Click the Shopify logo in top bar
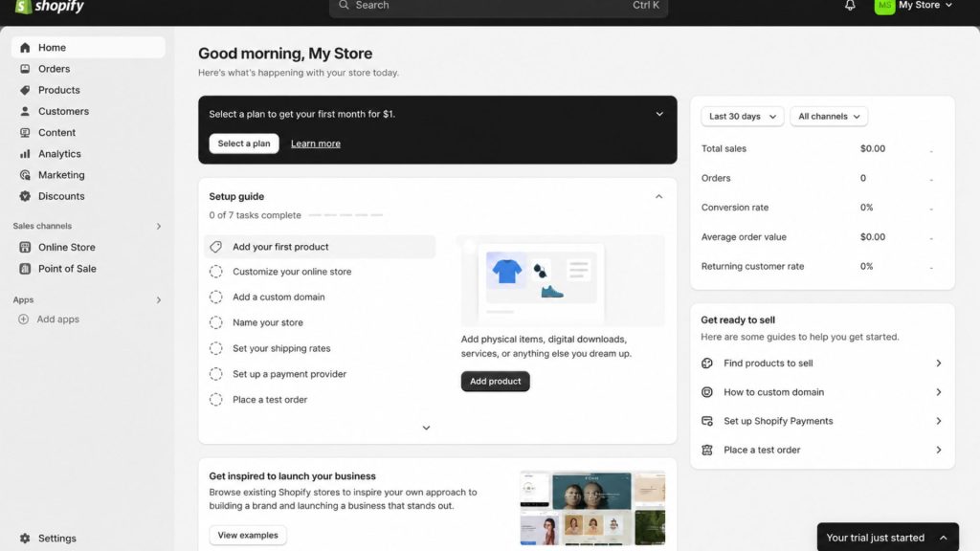 (x=50, y=7)
